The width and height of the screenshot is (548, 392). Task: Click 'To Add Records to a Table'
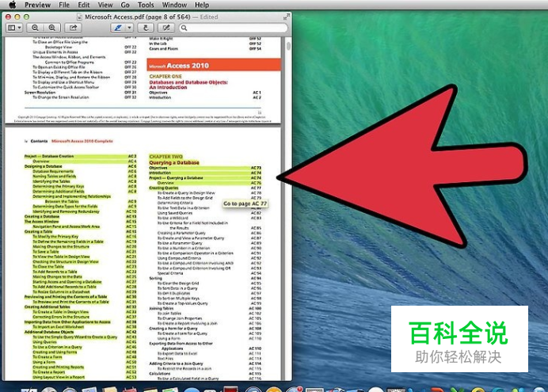55,272
